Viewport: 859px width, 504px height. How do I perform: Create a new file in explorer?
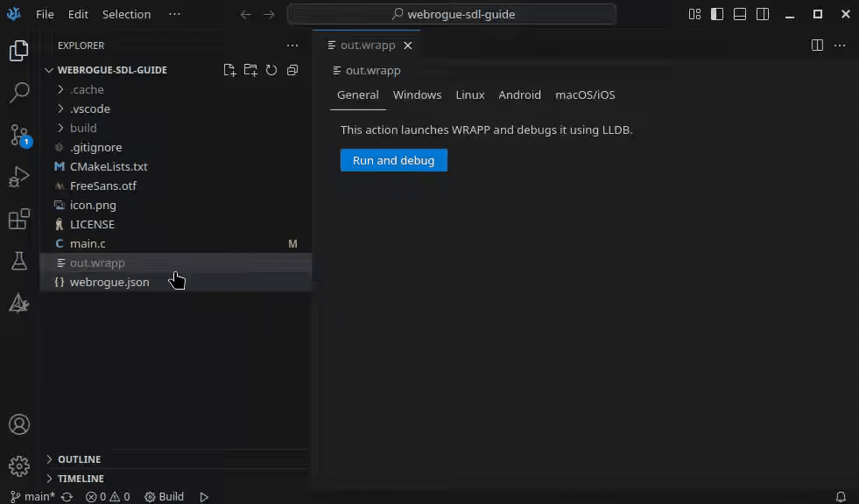click(x=229, y=70)
